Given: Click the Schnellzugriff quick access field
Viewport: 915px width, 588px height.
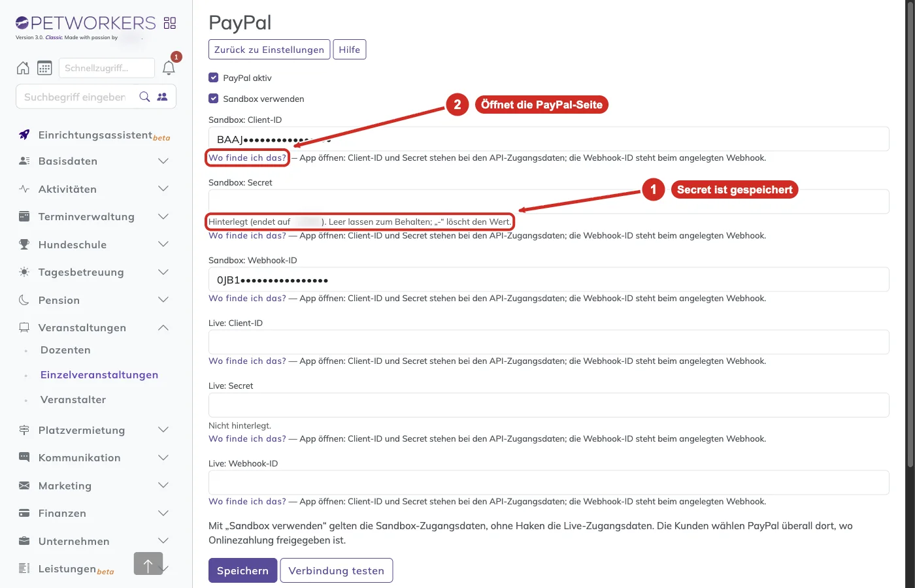Looking at the screenshot, I should [x=107, y=68].
